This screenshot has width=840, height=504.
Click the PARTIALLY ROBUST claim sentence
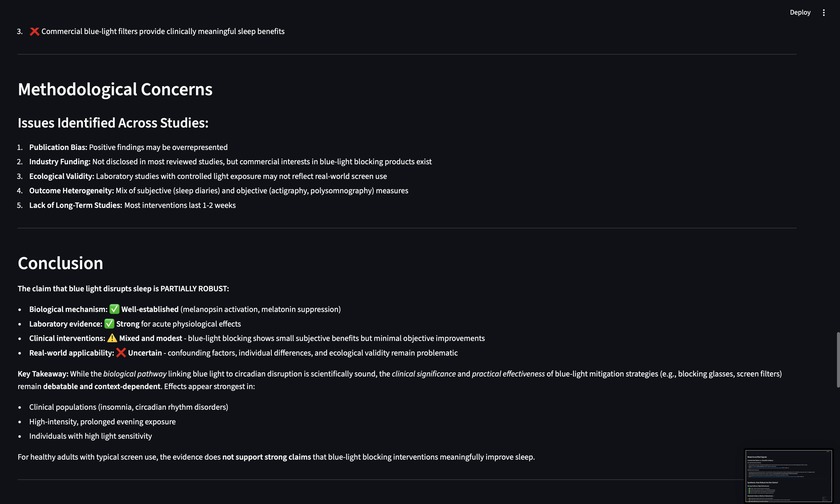click(x=123, y=289)
